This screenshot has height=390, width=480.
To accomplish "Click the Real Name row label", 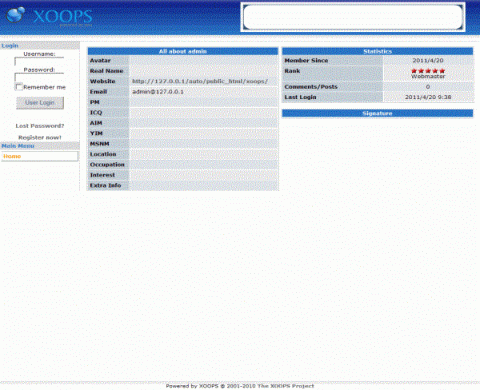I will click(x=106, y=71).
